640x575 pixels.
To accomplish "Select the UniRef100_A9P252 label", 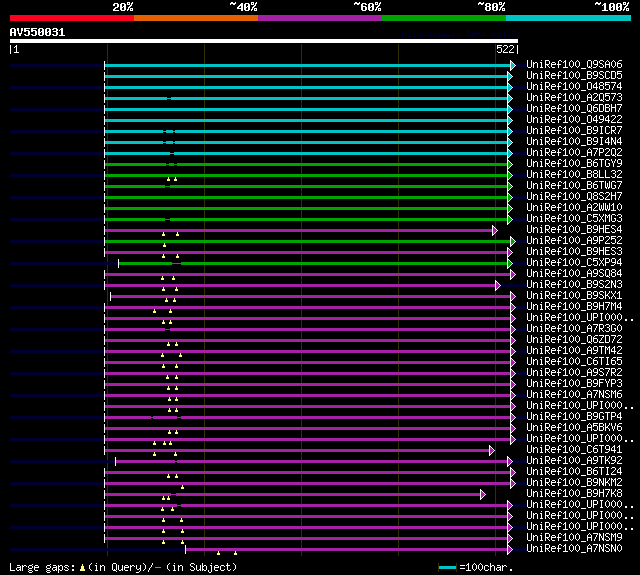I will (x=574, y=241).
